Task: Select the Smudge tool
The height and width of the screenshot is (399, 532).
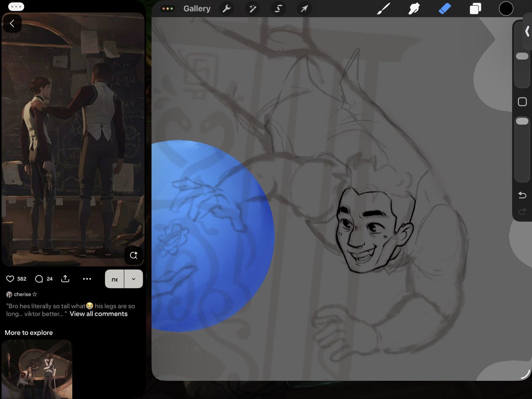Action: click(414, 8)
